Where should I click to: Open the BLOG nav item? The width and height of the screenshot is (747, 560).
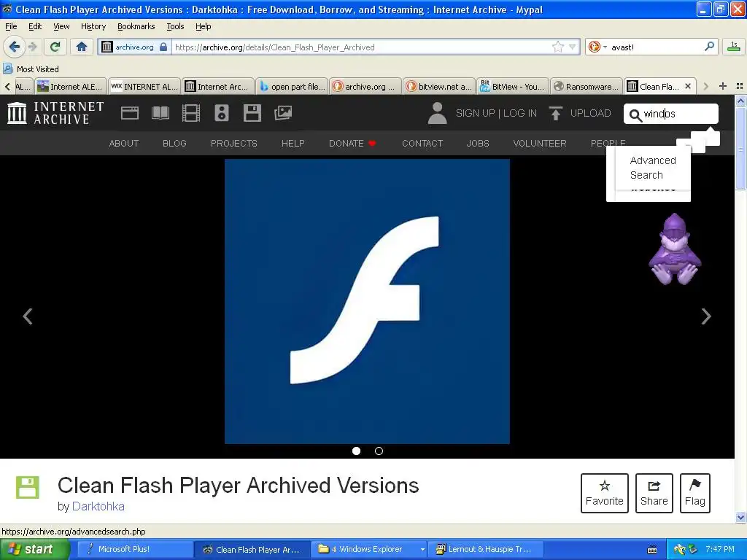coord(174,144)
